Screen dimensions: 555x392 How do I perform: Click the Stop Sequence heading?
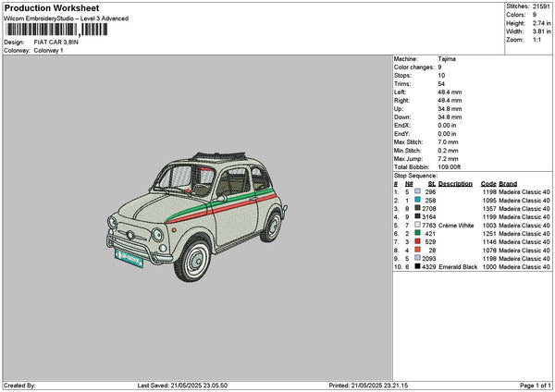click(415, 174)
